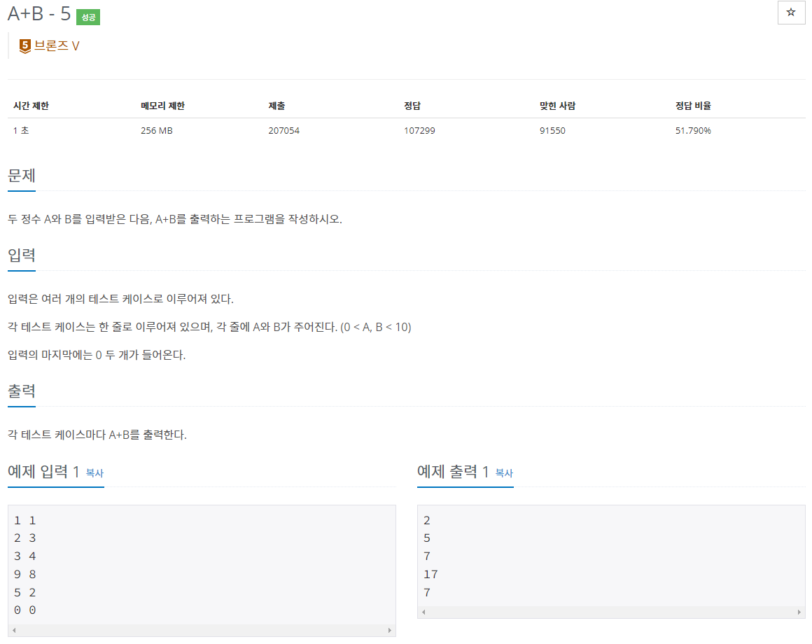Click the star favorite button
The height and width of the screenshot is (644, 812).
coord(791,13)
